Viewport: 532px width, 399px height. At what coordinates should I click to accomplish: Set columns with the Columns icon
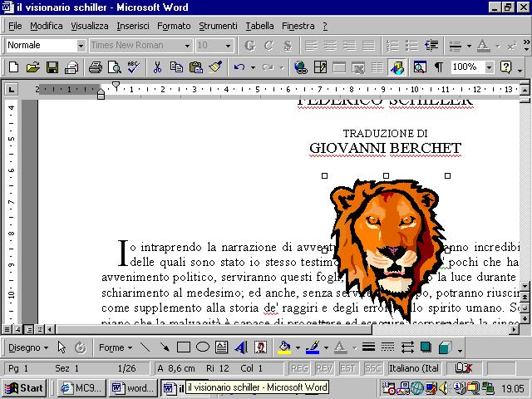pos(377,67)
